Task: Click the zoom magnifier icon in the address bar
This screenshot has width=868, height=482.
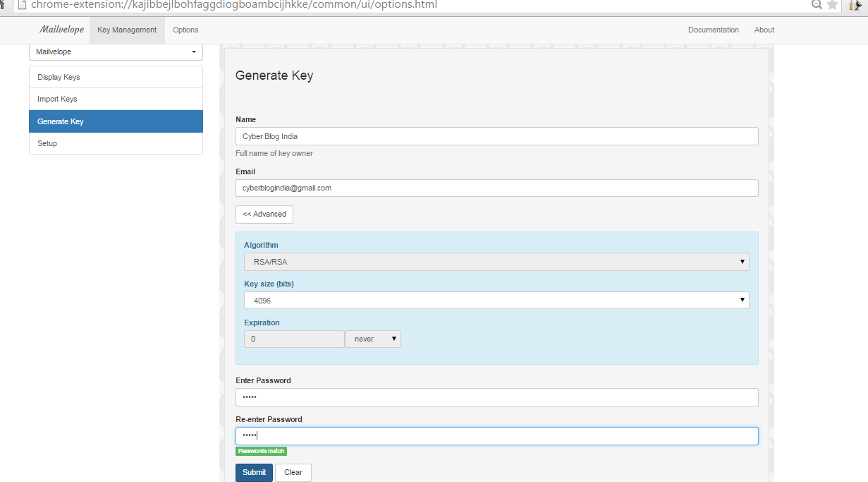Action: click(817, 5)
